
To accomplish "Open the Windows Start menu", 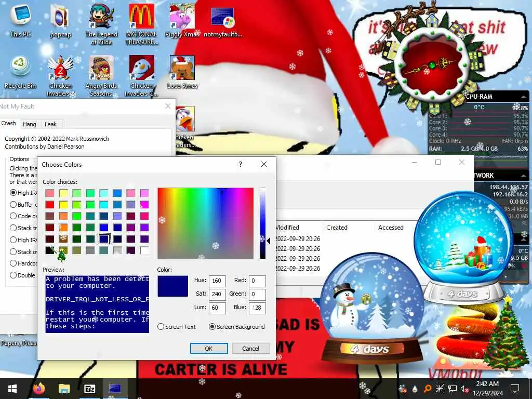I will point(12,389).
